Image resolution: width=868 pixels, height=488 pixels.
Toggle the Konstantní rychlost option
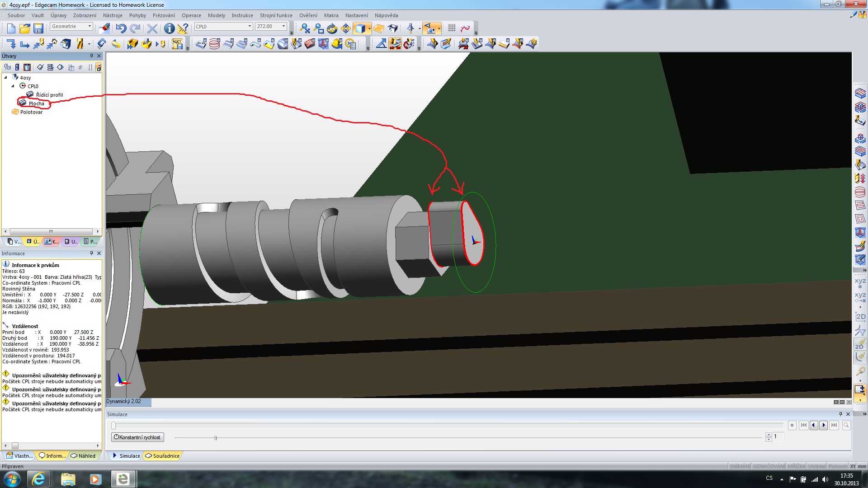click(137, 437)
